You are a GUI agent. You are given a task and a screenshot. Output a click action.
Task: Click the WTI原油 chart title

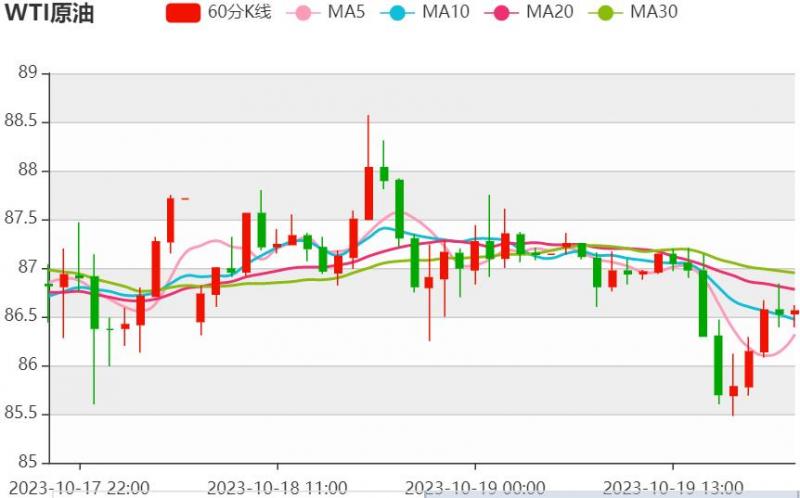pyautogui.click(x=49, y=13)
